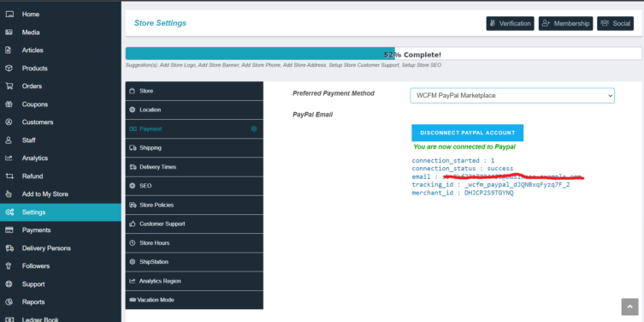
Task: Click the Support globe icon
Action: [x=9, y=284]
